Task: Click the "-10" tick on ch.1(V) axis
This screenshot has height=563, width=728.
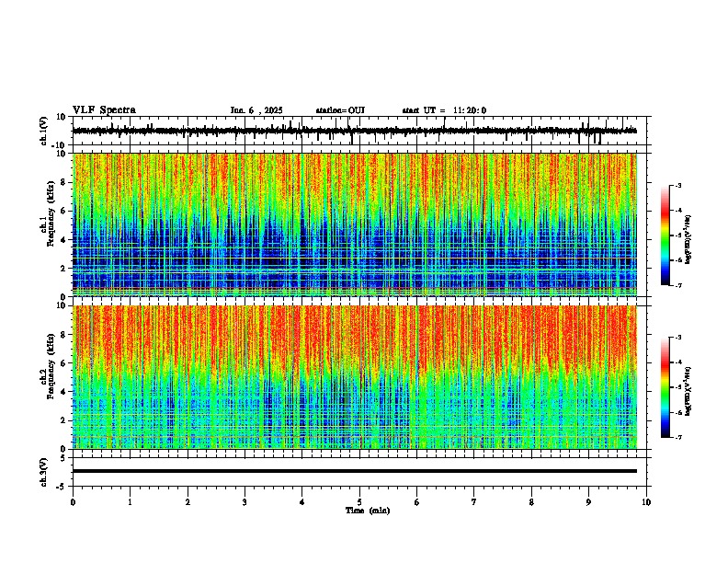Action: [60, 145]
